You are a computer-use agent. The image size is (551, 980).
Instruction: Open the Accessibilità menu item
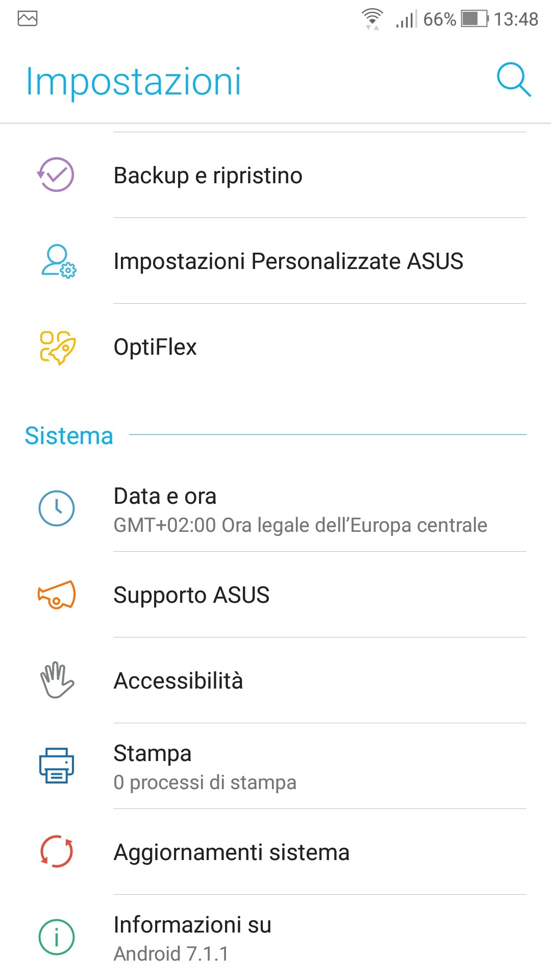pos(178,681)
